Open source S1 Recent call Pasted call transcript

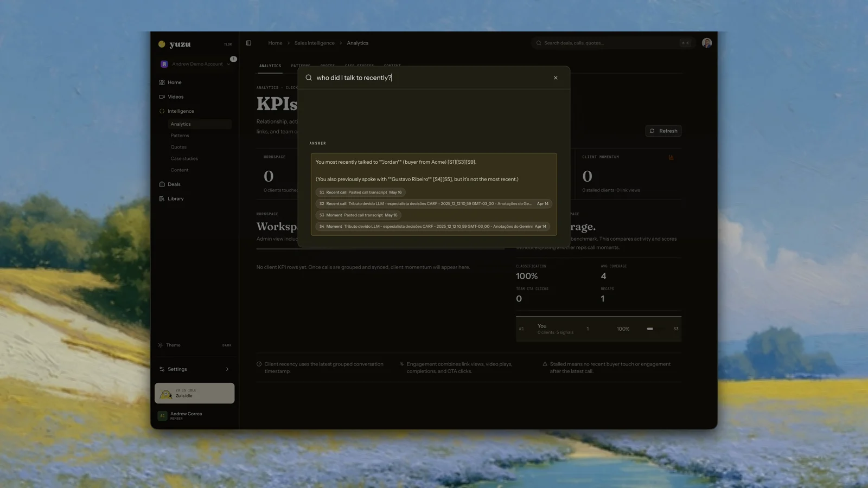coord(361,192)
